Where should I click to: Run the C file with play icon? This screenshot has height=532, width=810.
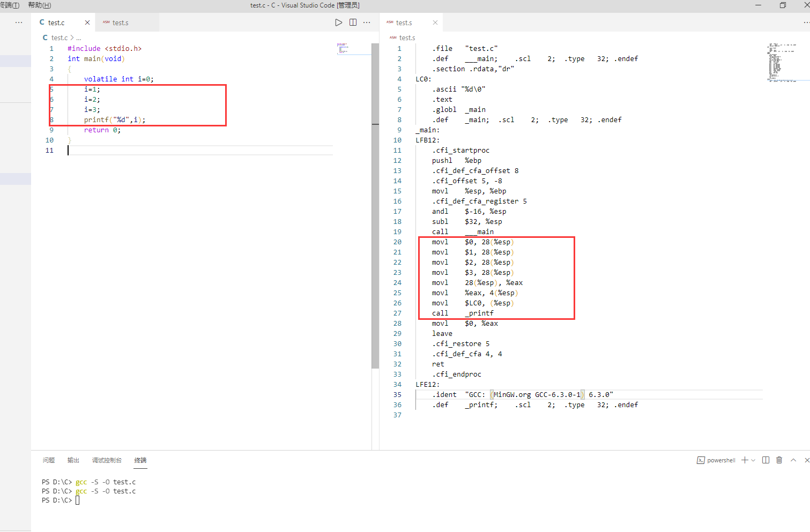[x=338, y=23]
